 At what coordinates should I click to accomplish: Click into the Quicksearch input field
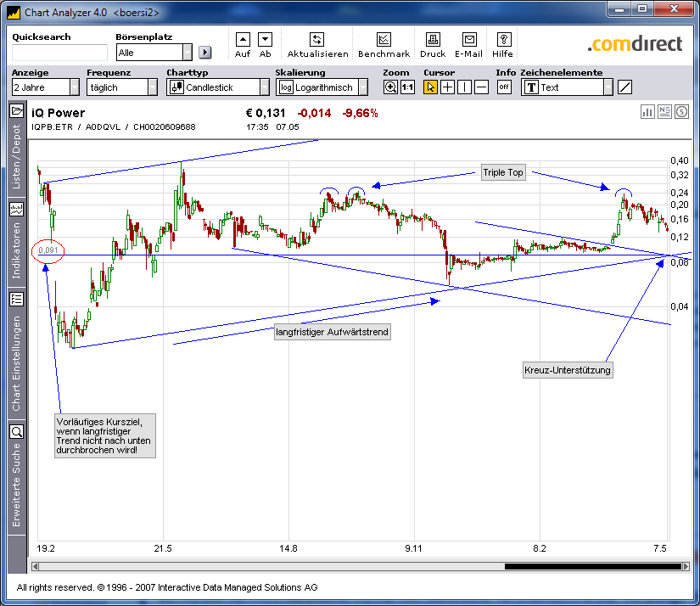point(59,53)
